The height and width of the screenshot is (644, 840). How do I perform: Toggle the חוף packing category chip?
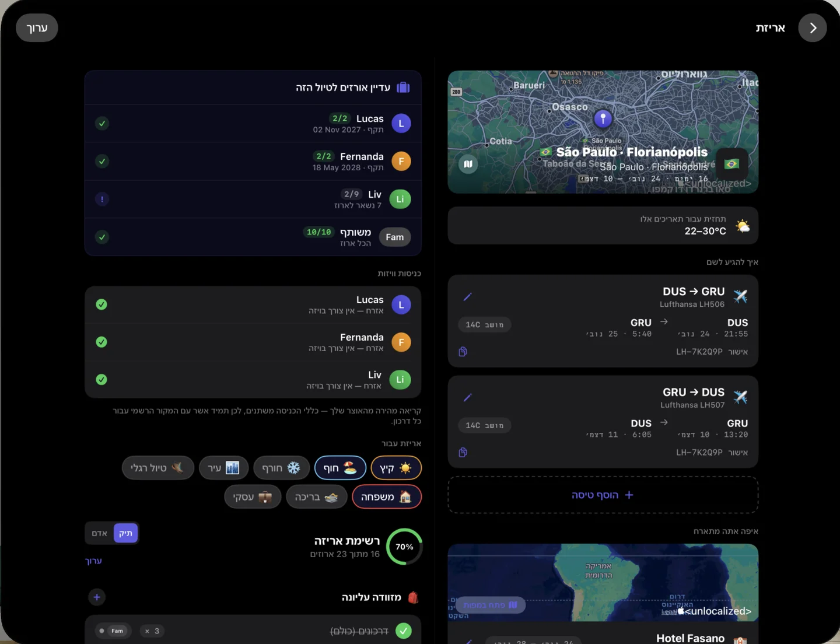pyautogui.click(x=341, y=468)
